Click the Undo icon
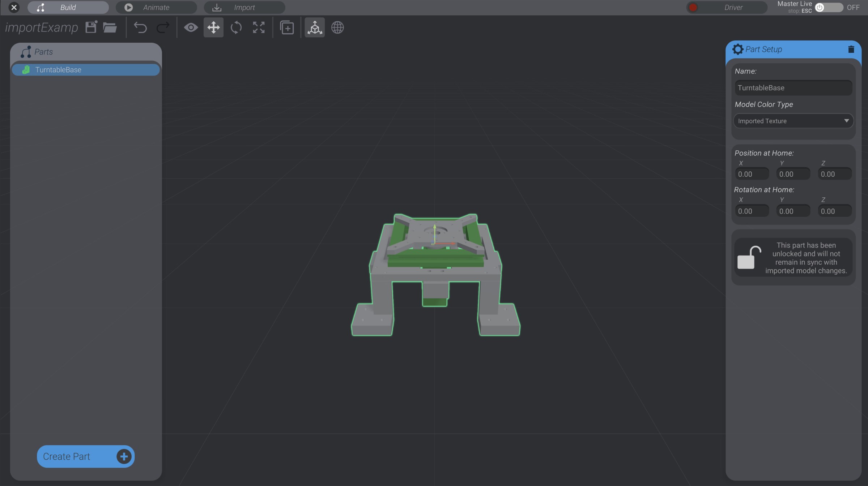Image resolution: width=868 pixels, height=486 pixels. click(141, 27)
